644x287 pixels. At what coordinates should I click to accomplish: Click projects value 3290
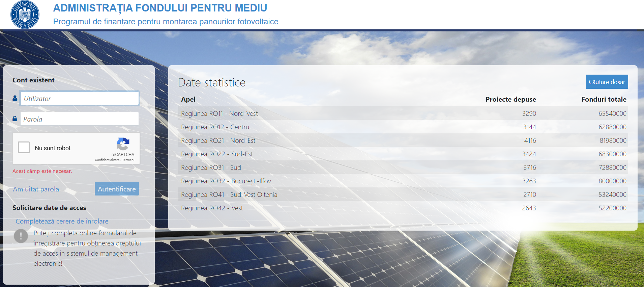[529, 113]
